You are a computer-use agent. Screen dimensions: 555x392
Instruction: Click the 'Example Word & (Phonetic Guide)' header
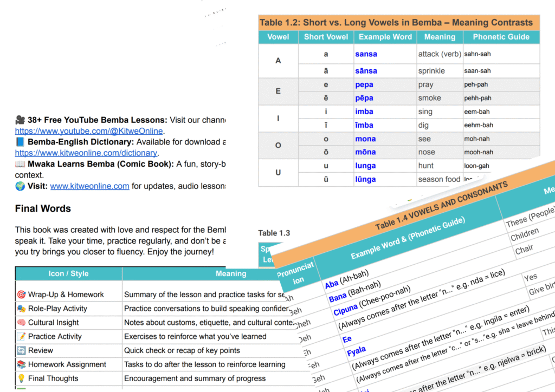coord(408,238)
